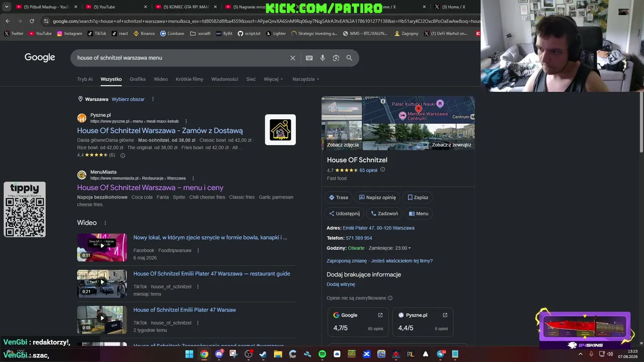Open the TikTok bookmark
This screenshot has width=644, height=362.
(x=97, y=34)
